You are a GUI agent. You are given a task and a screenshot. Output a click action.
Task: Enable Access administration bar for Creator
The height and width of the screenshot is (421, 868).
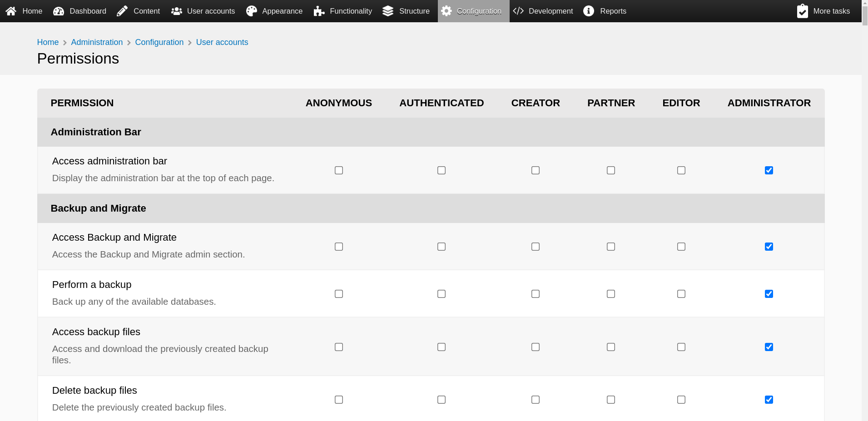point(536,170)
